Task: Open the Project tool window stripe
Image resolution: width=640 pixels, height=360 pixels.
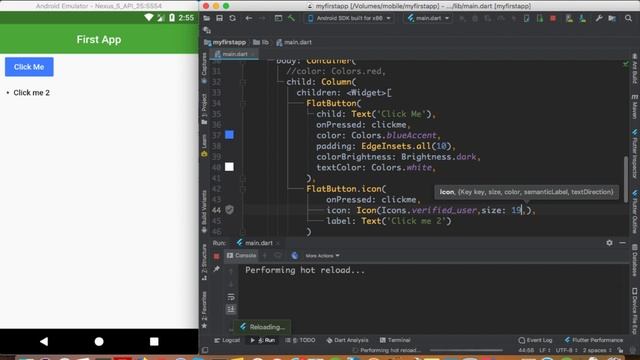Action: coord(204,109)
